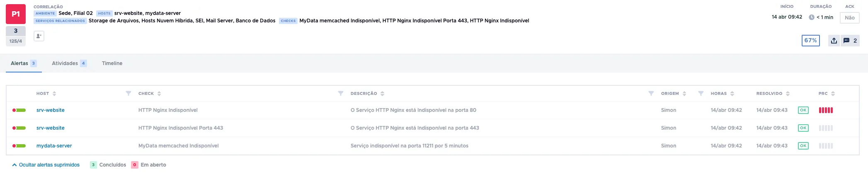868x174 pixels.
Task: Click the 67% correlation badge
Action: click(810, 40)
